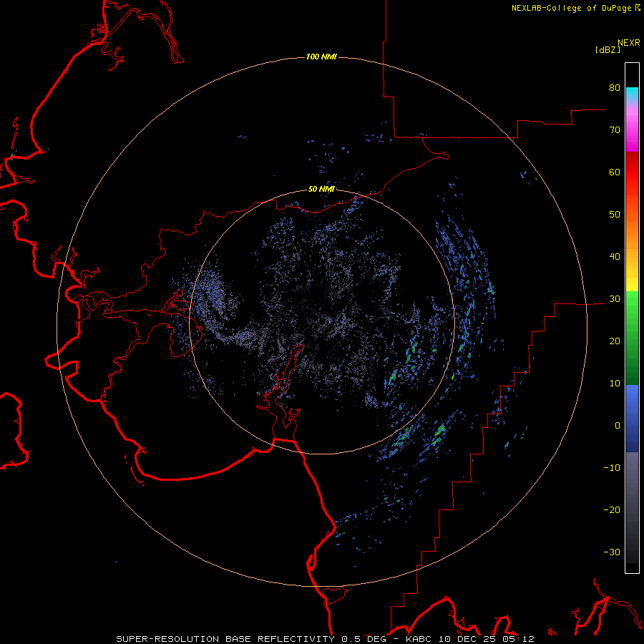Click the Super-Resolution Base Reflectivity caption
The width and height of the screenshot is (644, 644).
click(x=326, y=639)
